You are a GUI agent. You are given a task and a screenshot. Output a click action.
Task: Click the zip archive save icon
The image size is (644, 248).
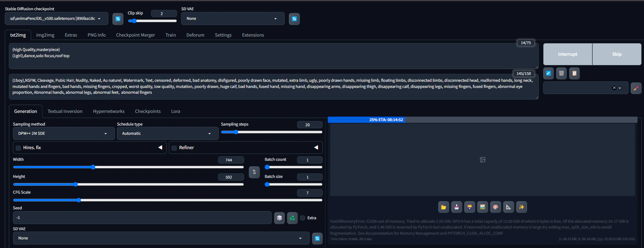[x=470, y=207]
